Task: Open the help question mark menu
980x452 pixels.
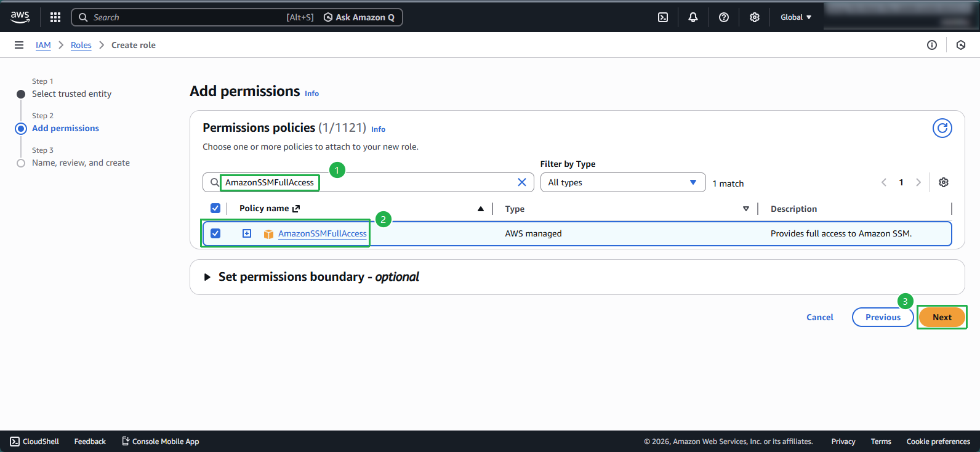Action: pos(724,17)
